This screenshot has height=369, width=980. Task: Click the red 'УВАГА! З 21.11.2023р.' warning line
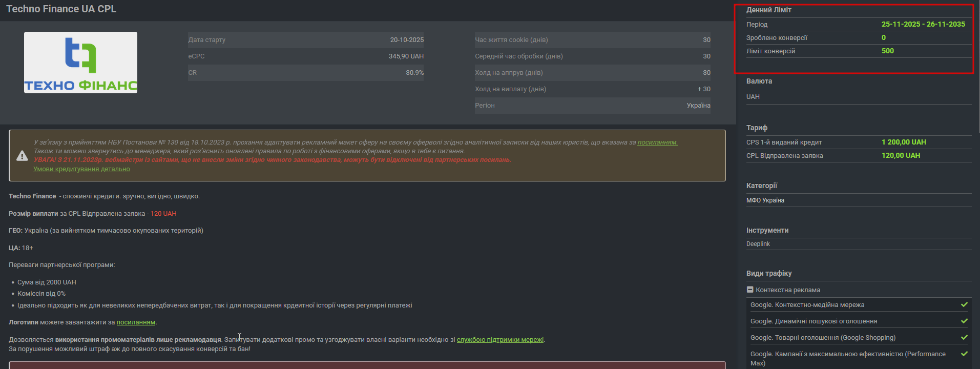273,160
